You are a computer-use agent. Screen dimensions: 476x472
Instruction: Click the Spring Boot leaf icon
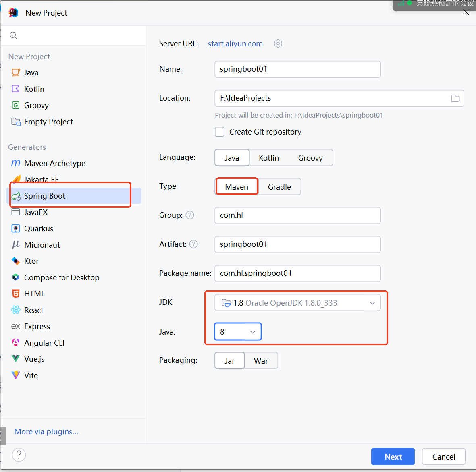pyautogui.click(x=16, y=196)
